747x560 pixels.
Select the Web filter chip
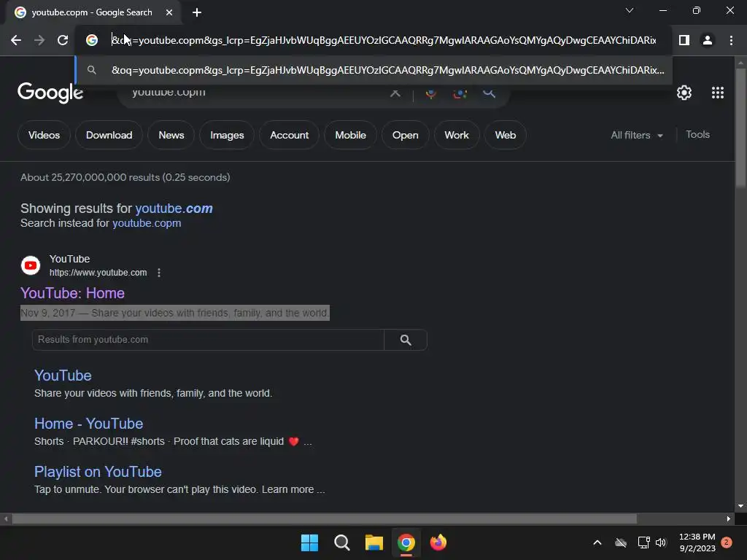[x=505, y=135]
